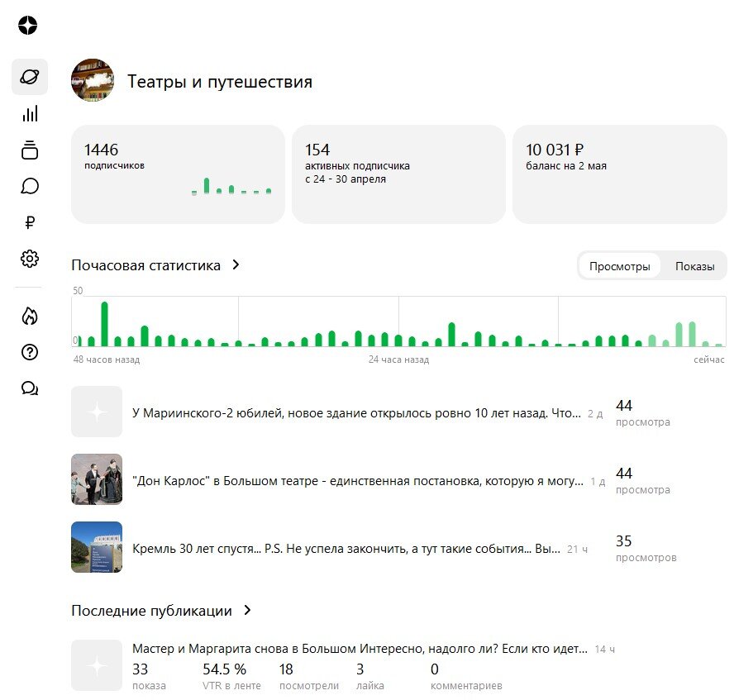Open the channel title Театры и путешествия

coord(220,82)
